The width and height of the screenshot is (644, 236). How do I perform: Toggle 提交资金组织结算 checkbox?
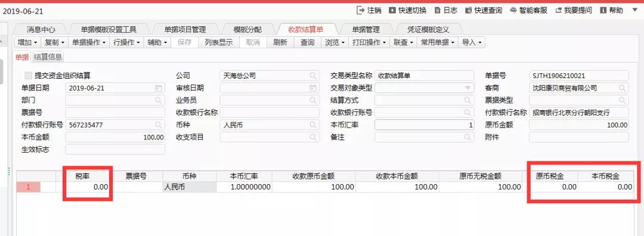[x=29, y=76]
